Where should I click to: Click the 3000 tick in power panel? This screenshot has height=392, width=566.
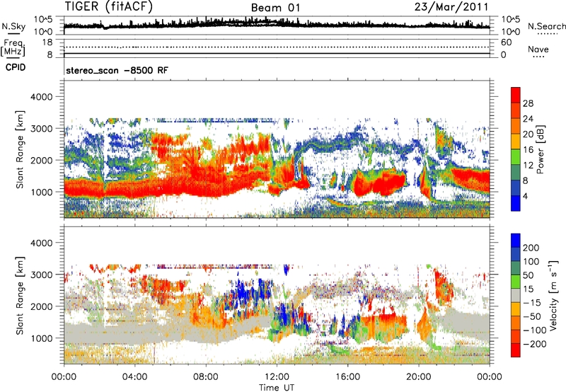click(42, 129)
